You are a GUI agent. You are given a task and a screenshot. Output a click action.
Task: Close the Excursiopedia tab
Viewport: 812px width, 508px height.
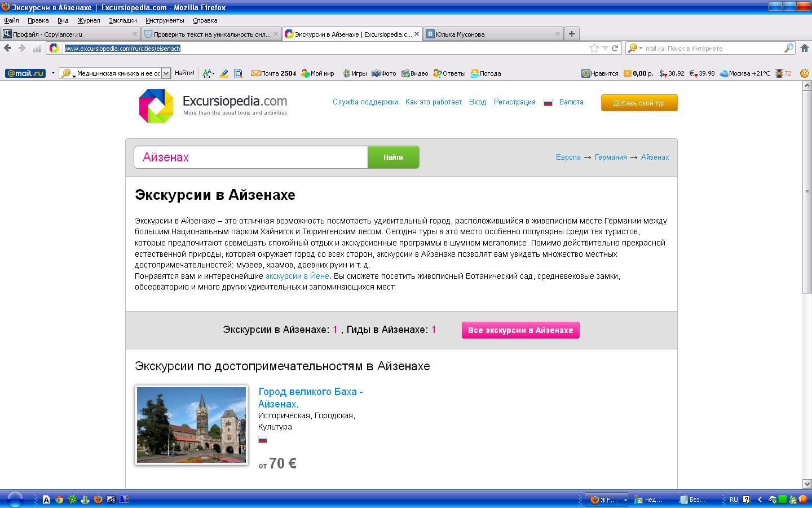coord(417,34)
